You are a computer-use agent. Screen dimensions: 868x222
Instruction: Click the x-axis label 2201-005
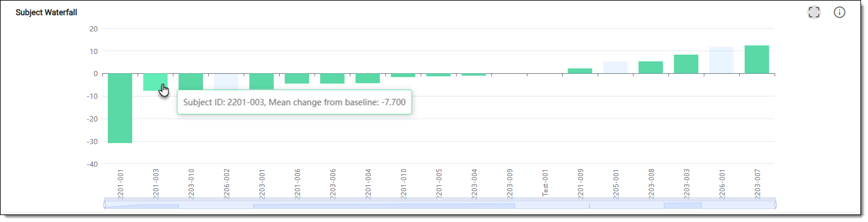439,184
